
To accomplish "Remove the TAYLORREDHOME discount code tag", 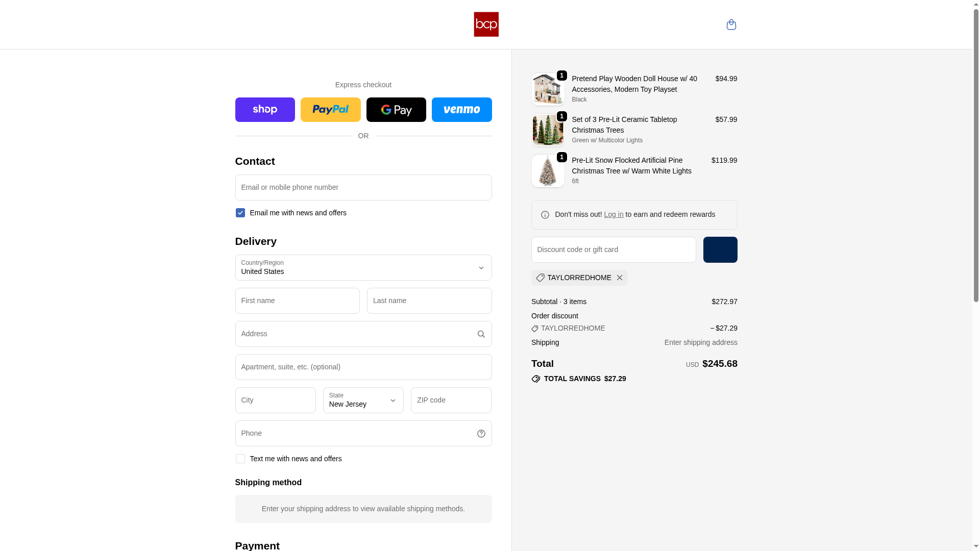I will (619, 278).
